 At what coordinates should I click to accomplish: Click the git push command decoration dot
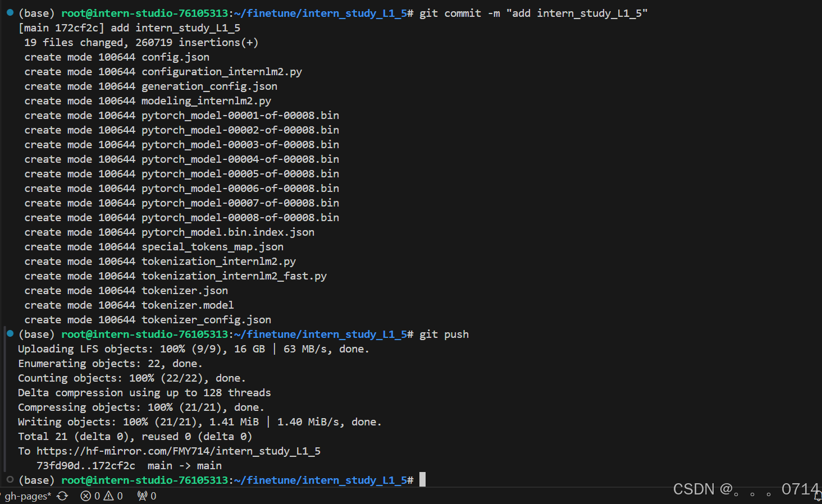(10, 333)
